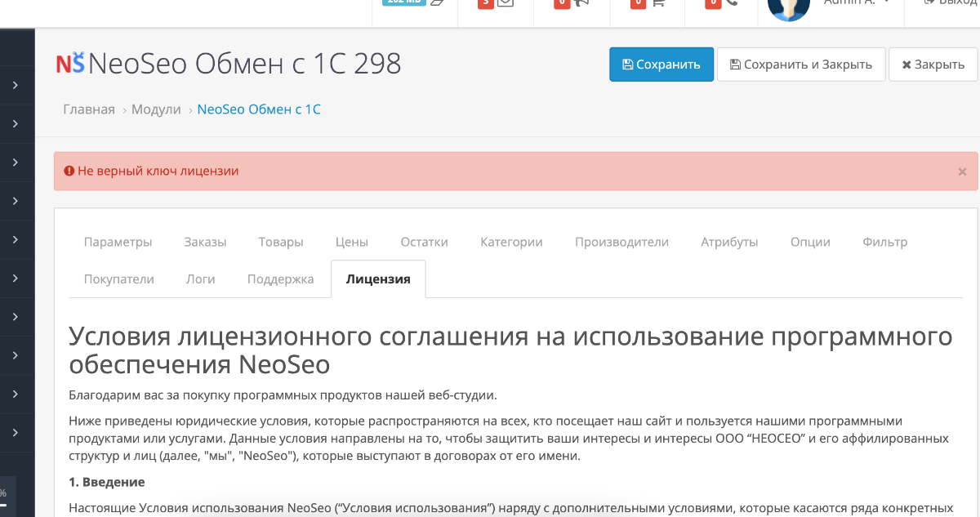Click the Не верный ключ лицензии message
The image size is (980, 517).
(158, 171)
